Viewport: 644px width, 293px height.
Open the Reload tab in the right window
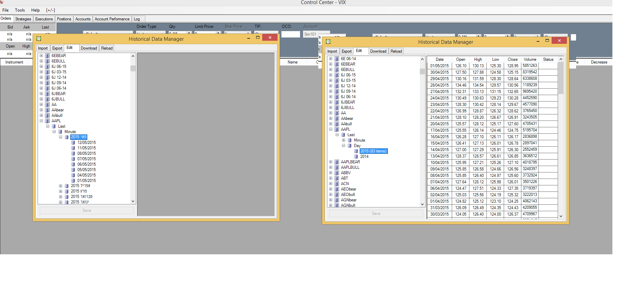396,51
